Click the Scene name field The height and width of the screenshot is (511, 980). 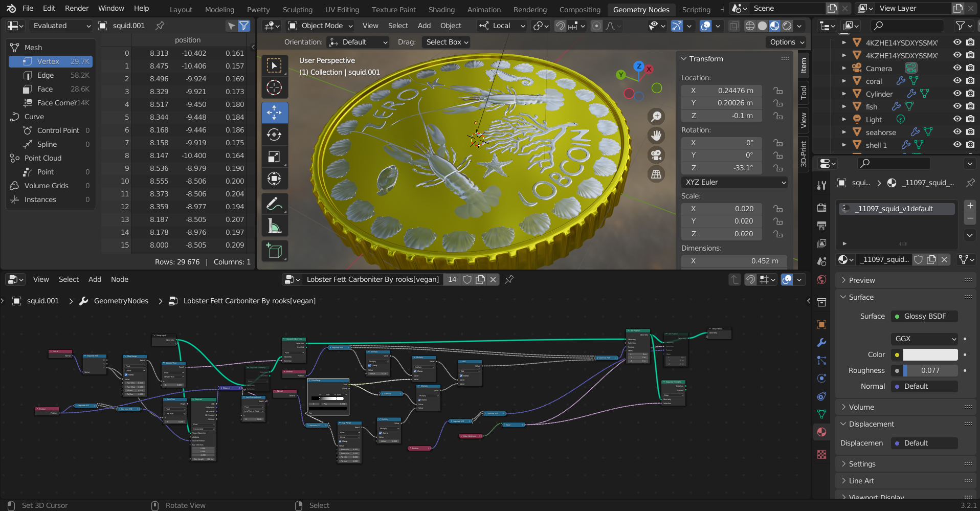[x=788, y=8]
